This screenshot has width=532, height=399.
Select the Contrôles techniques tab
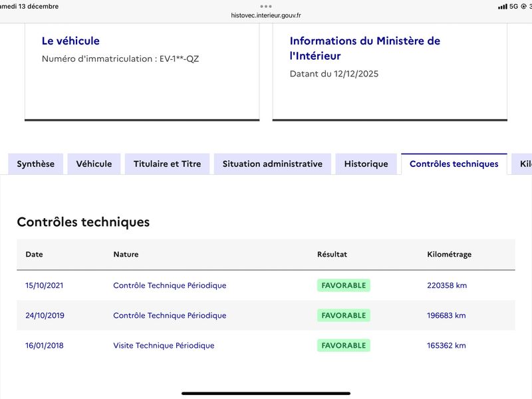[x=454, y=164]
